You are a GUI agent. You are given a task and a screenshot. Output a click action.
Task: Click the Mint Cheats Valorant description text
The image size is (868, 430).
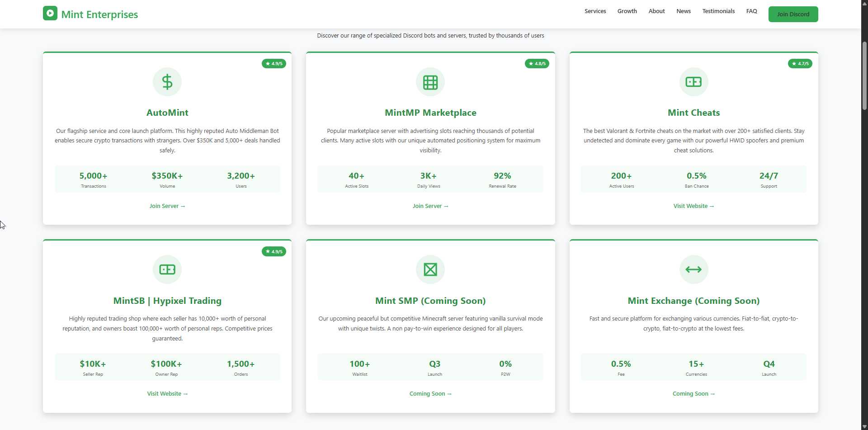pyautogui.click(x=693, y=141)
